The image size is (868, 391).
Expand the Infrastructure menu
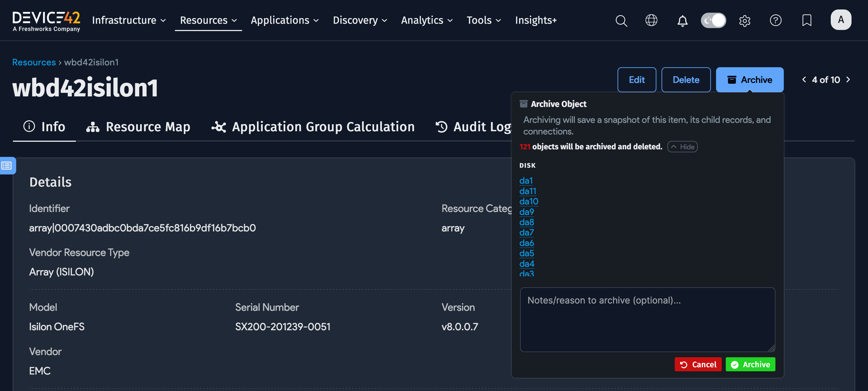pos(129,21)
